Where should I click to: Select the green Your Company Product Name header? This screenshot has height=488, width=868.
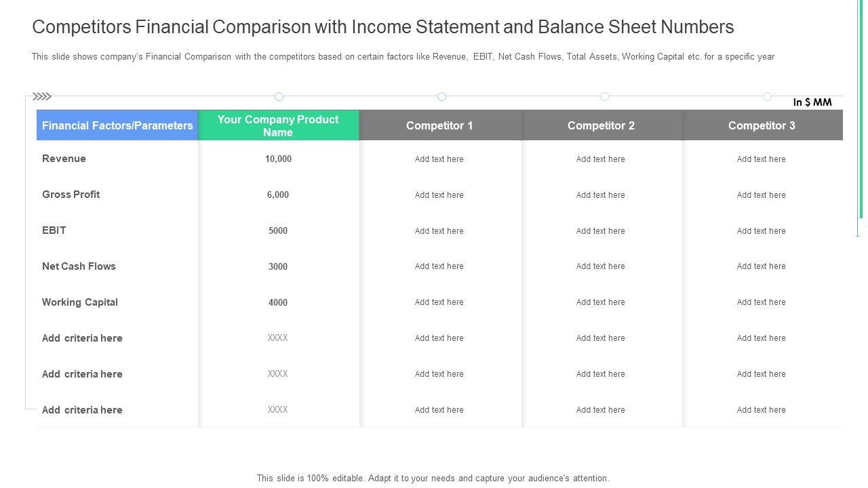pos(278,125)
